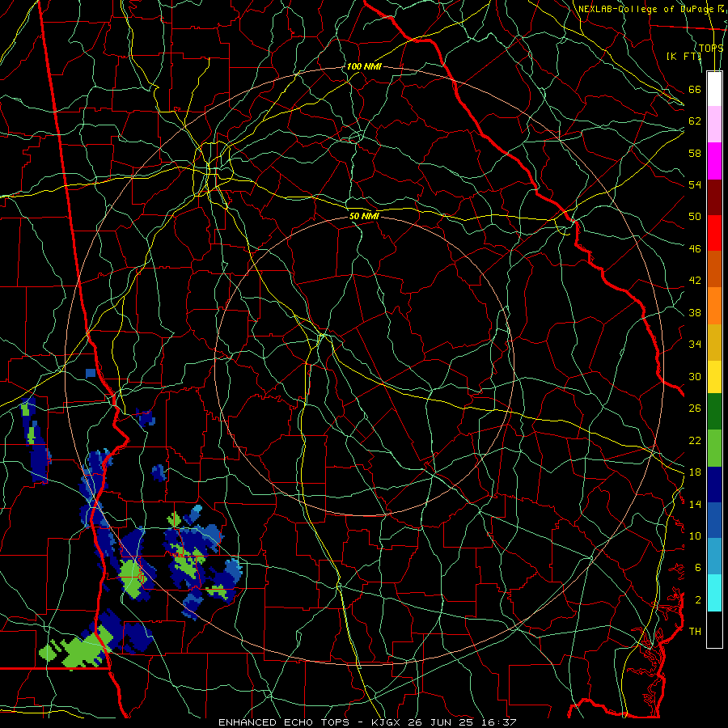Image resolution: width=728 pixels, height=728 pixels.
Task: Click the '50' legend scale value
Action: pyautogui.click(x=695, y=216)
